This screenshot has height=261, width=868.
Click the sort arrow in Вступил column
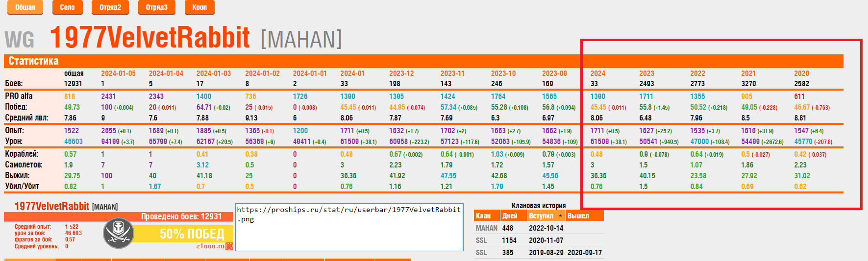(561, 216)
